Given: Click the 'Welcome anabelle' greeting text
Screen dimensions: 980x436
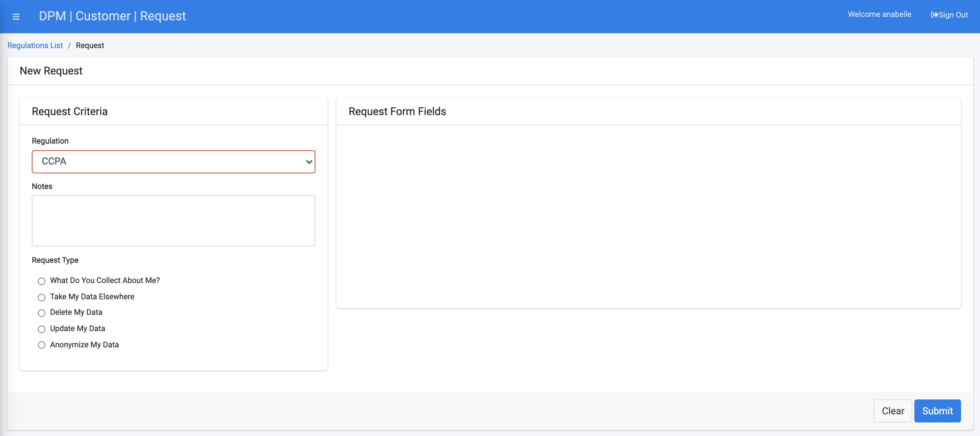Looking at the screenshot, I should pyautogui.click(x=879, y=14).
